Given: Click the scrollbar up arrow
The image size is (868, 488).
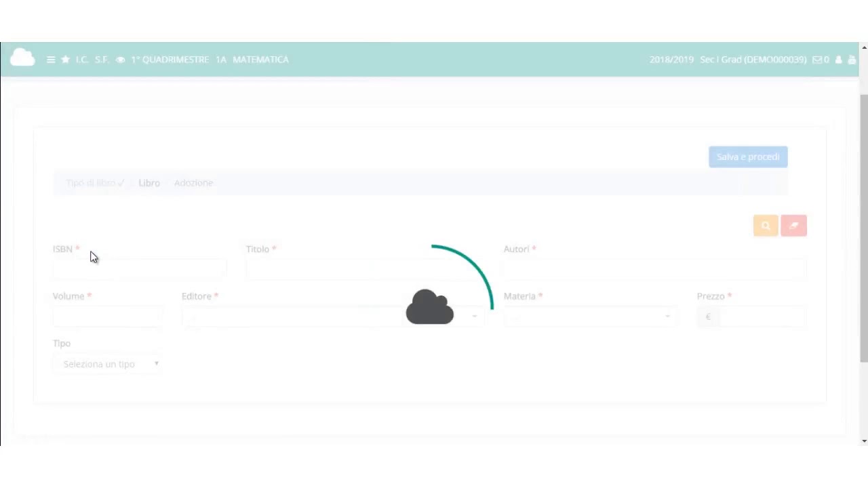Looking at the screenshot, I should click(863, 47).
